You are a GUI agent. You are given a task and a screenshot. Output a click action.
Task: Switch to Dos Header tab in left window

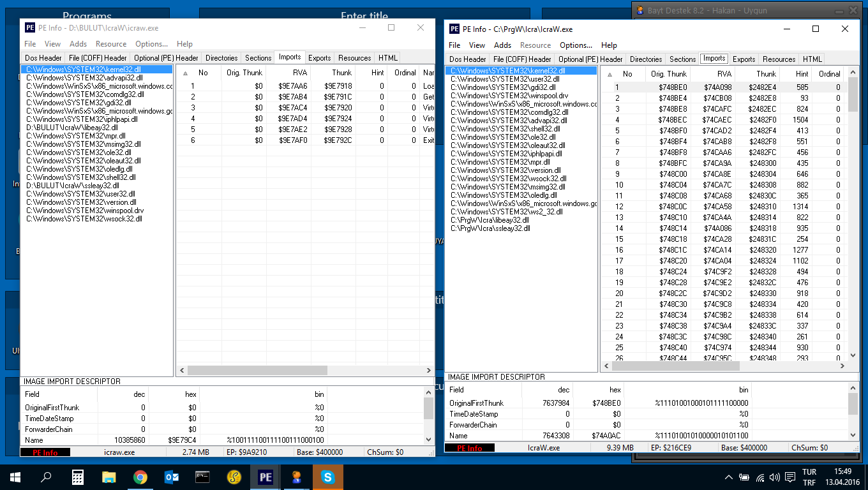point(43,58)
